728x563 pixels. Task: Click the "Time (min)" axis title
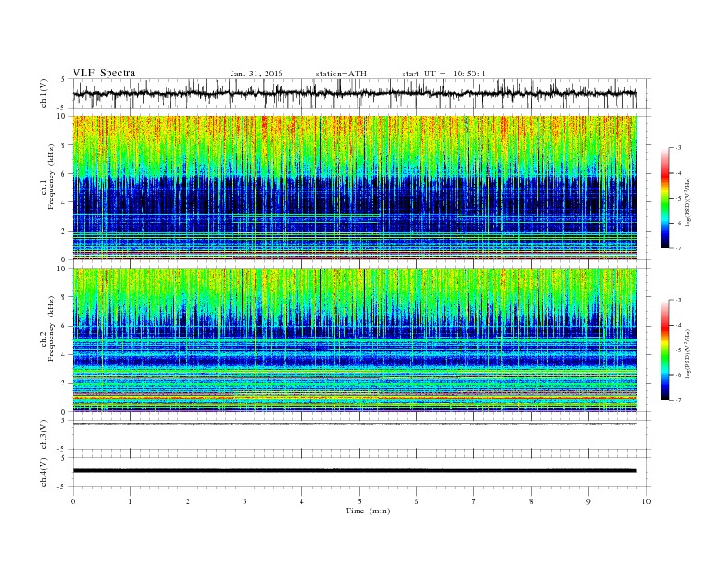[368, 511]
